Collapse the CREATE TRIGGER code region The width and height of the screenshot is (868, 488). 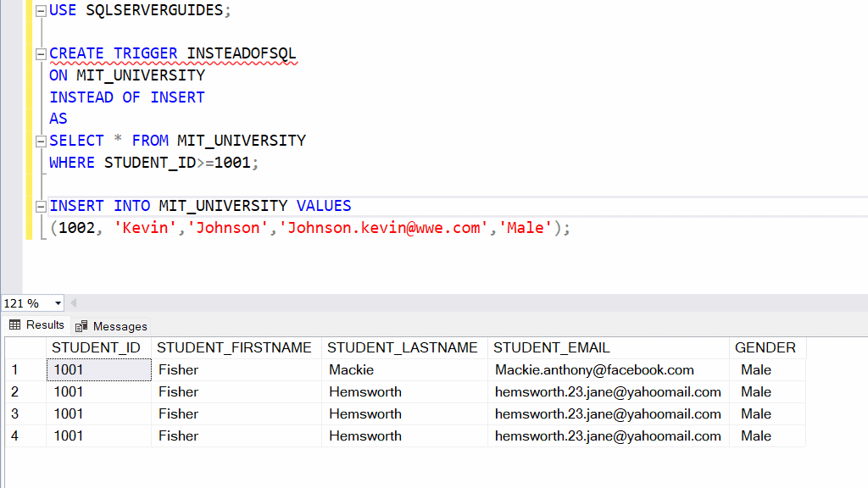(x=40, y=53)
